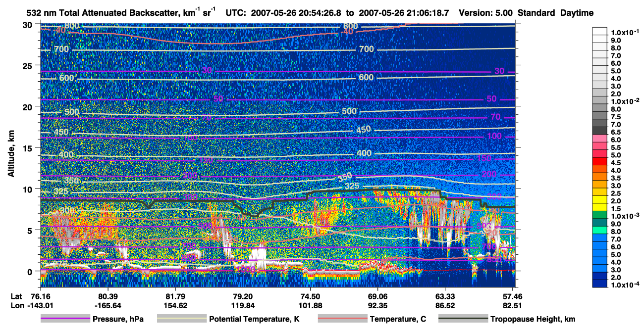Image resolution: width=644 pixels, height=330 pixels.
Task: Click color bar label "6.5"
Action: pyautogui.click(x=615, y=132)
